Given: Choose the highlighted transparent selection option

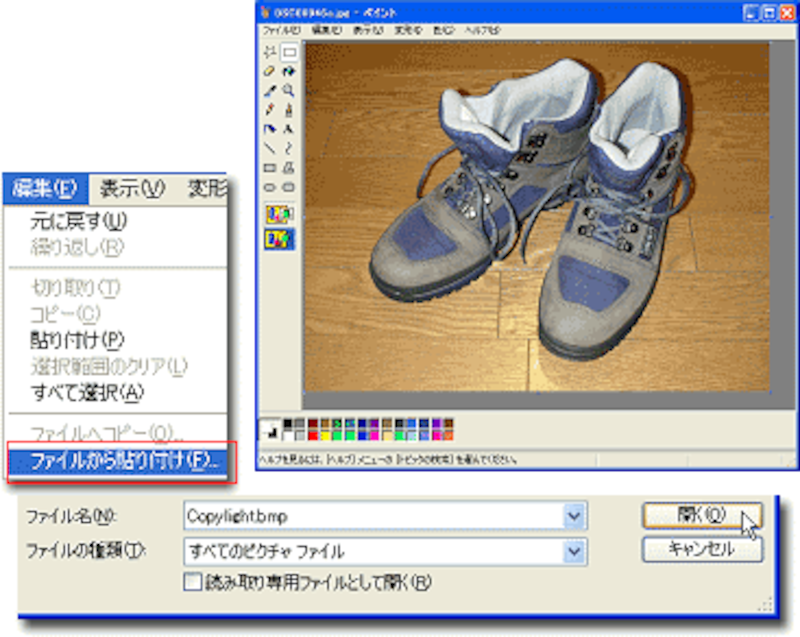Looking at the screenshot, I should click(x=280, y=239).
